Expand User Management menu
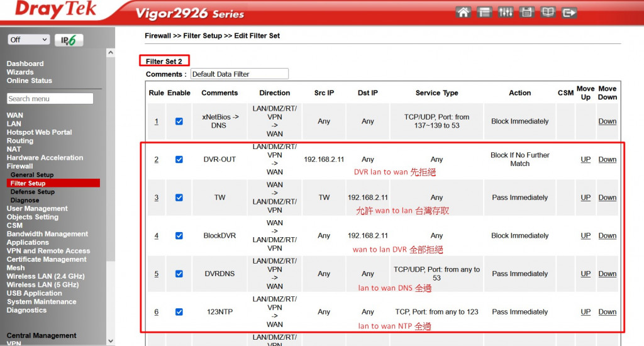Screen dimensions: 644x346 tap(37, 209)
